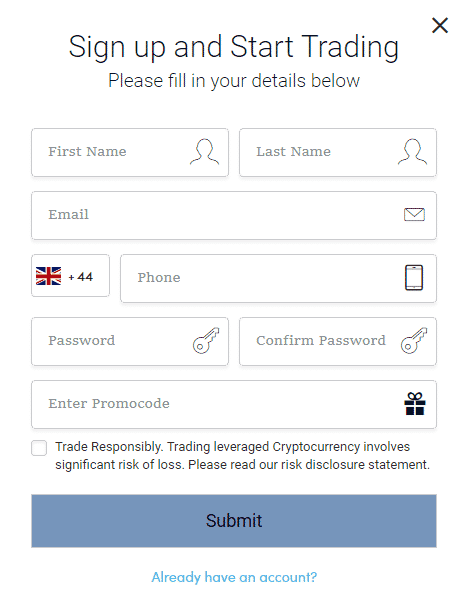Focus the Password input field
This screenshot has height=615, width=468.
130,341
